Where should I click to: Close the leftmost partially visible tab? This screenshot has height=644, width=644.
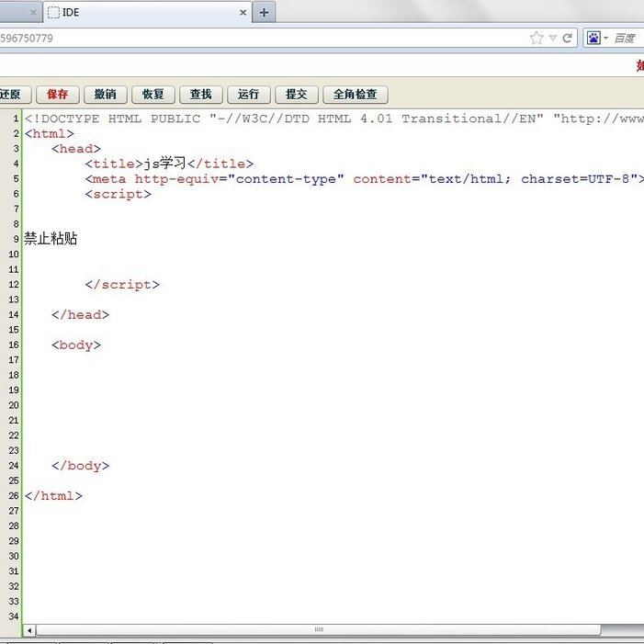pos(33,13)
